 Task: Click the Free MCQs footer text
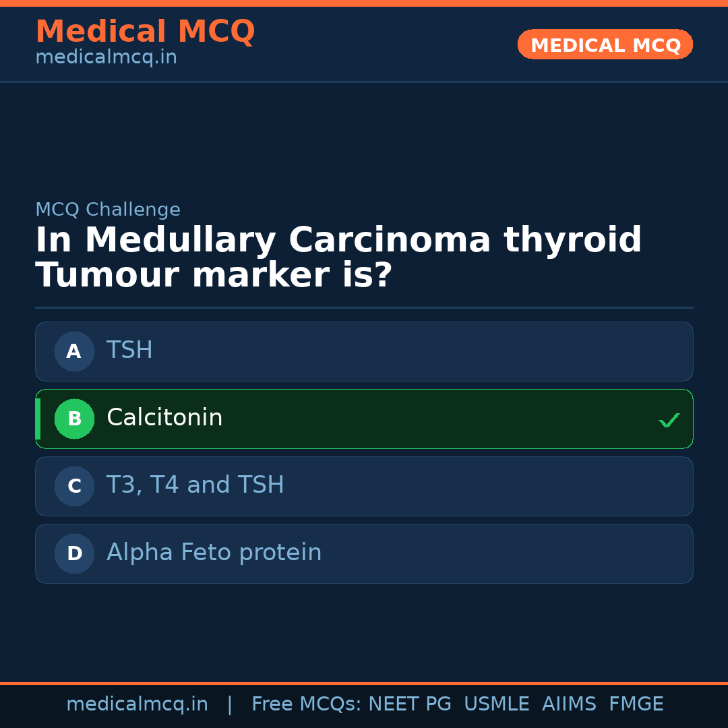pos(305,704)
